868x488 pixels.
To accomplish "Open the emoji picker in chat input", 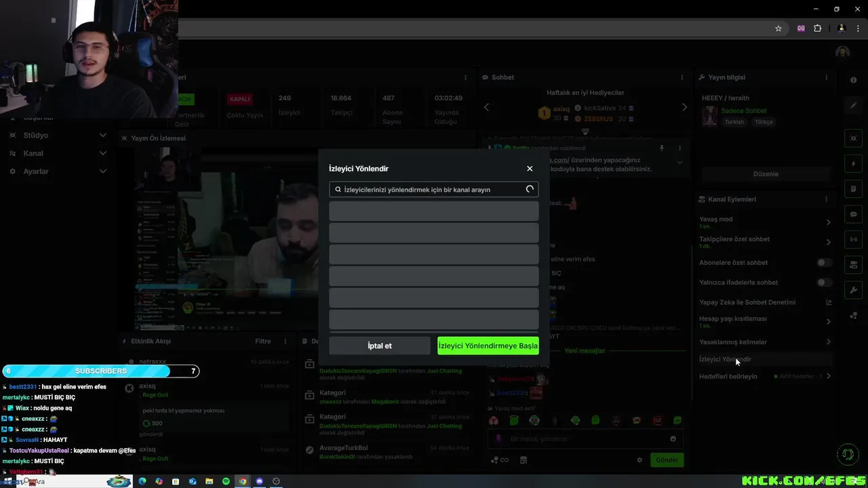I will pos(673,439).
